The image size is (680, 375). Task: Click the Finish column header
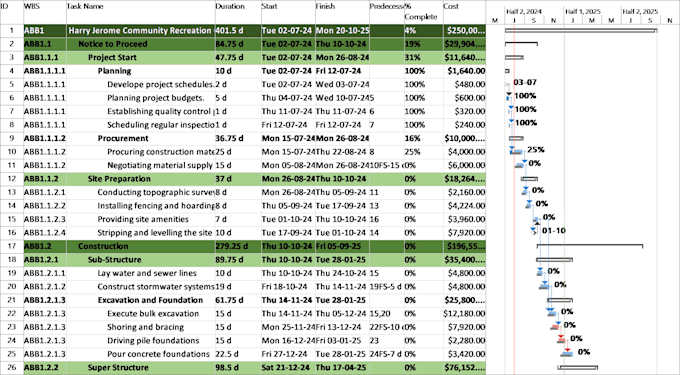click(342, 12)
